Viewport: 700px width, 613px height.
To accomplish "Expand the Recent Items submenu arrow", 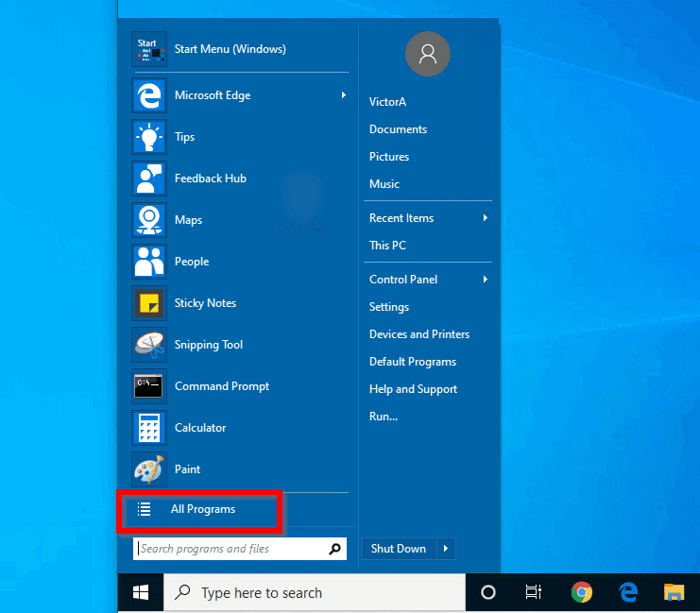I will [x=486, y=218].
